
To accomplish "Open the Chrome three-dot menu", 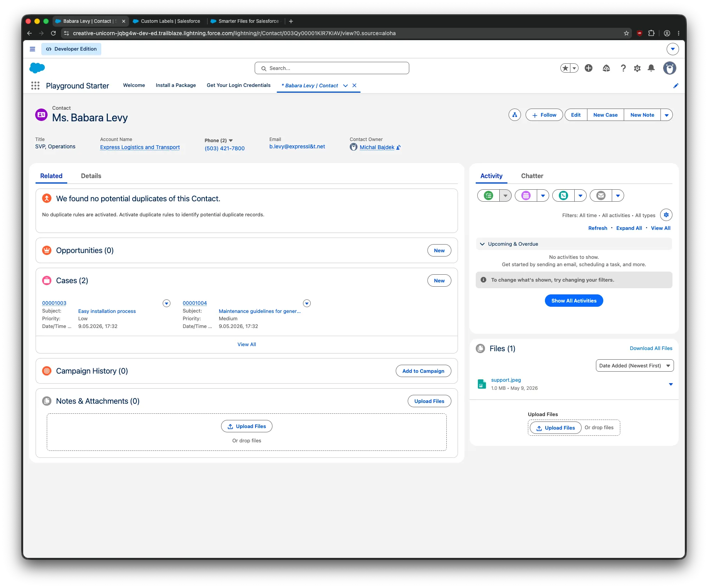I will [x=679, y=33].
